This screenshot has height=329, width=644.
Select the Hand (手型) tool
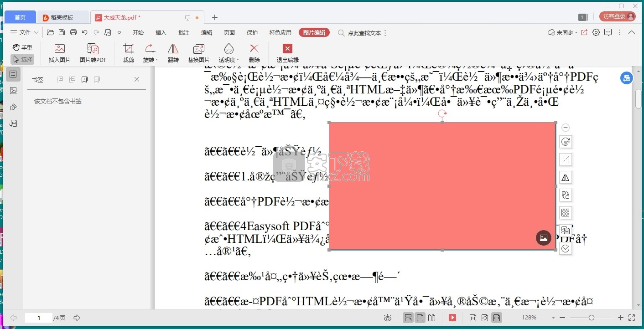click(22, 47)
